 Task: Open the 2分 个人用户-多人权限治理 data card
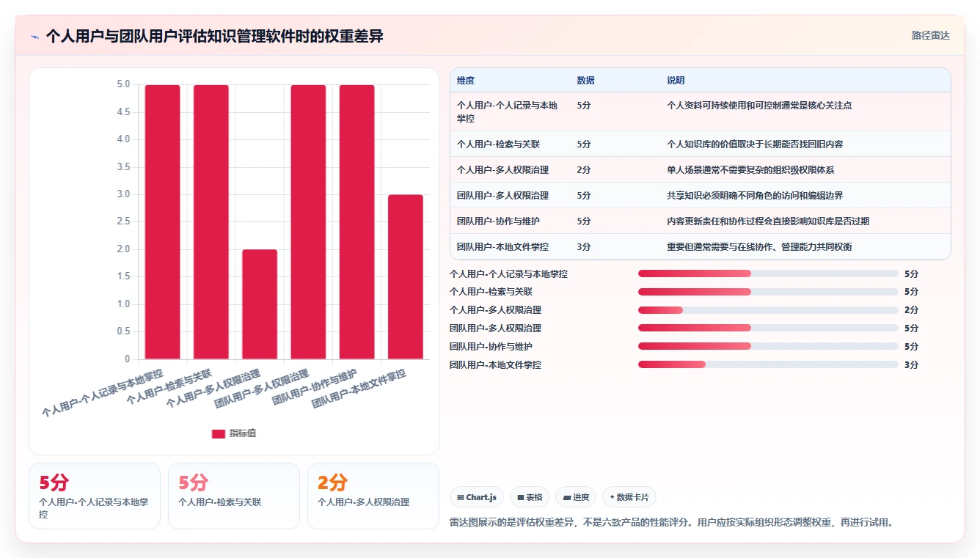point(373,496)
